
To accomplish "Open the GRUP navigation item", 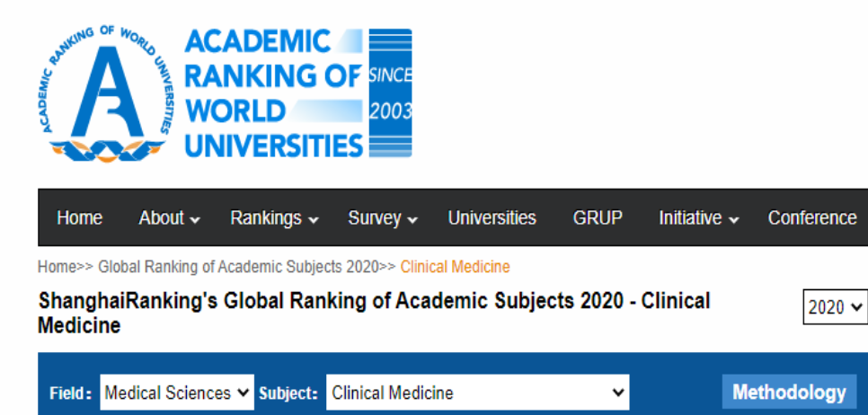I will 598,217.
